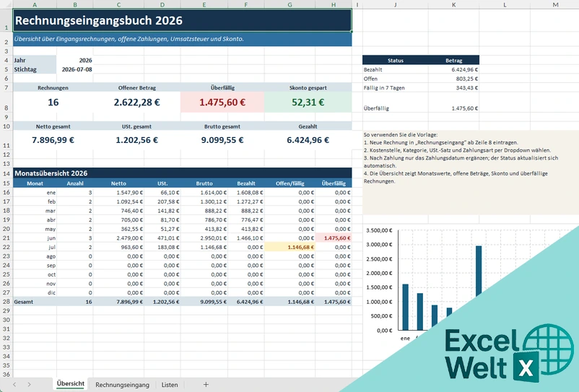Click the Rechnungen count 16
The image size is (579, 392).
point(53,103)
